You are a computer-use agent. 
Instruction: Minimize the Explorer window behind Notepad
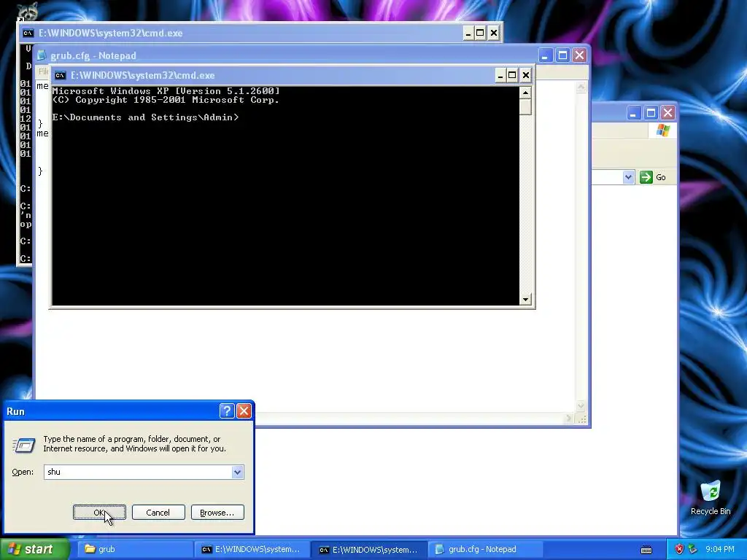tap(634, 113)
